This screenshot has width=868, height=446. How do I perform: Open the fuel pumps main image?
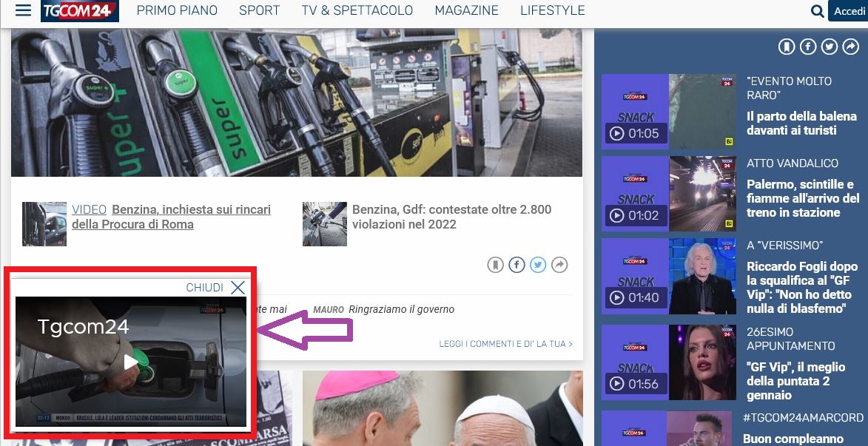point(297,102)
